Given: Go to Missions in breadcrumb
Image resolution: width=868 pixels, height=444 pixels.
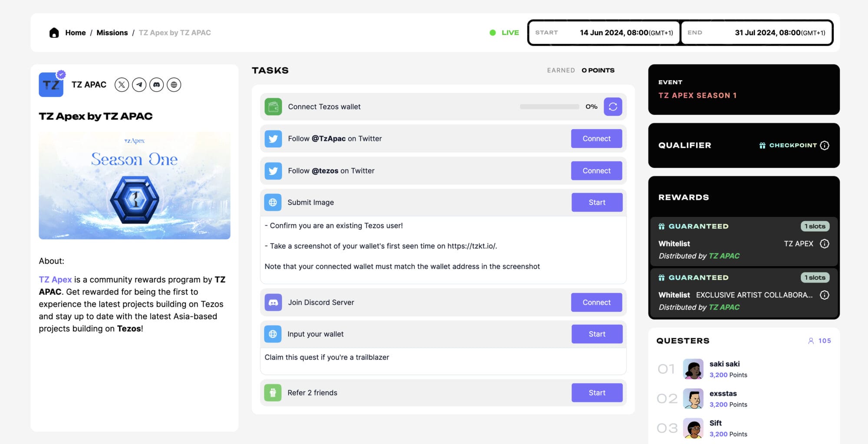Looking at the screenshot, I should tap(112, 33).
